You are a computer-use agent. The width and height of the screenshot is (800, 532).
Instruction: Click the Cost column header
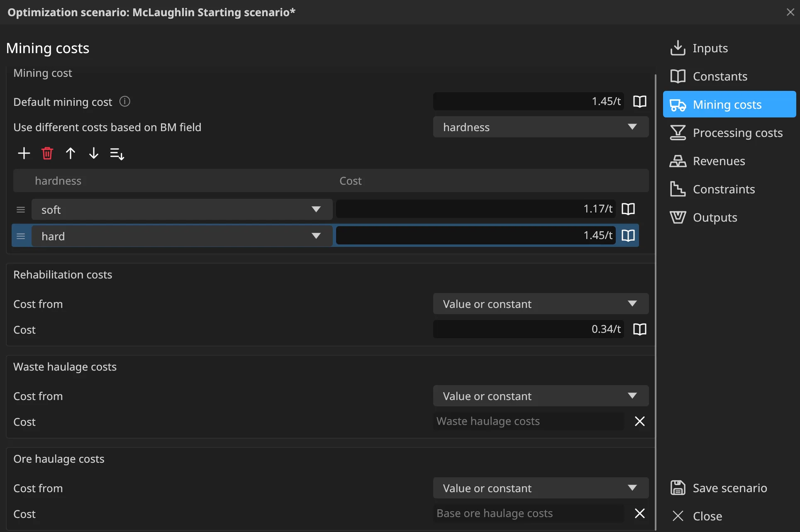point(351,181)
